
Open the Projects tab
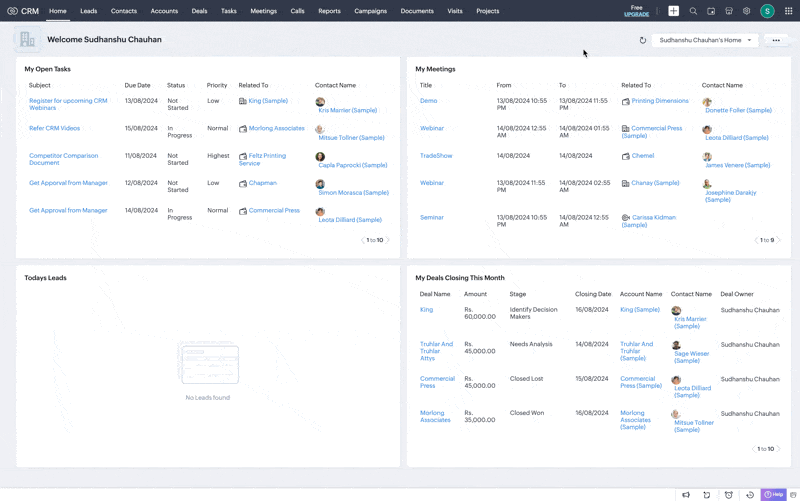coord(488,11)
